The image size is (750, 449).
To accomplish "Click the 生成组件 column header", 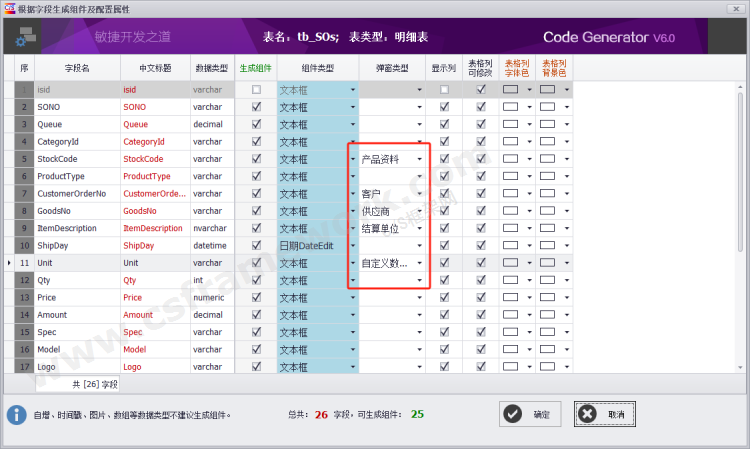I will [x=255, y=68].
